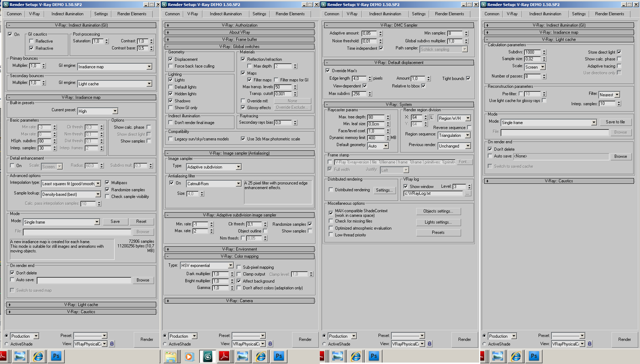Switch to V-Ray tab in the DMC Sampler window
The height and width of the screenshot is (364, 640).
(x=352, y=14)
